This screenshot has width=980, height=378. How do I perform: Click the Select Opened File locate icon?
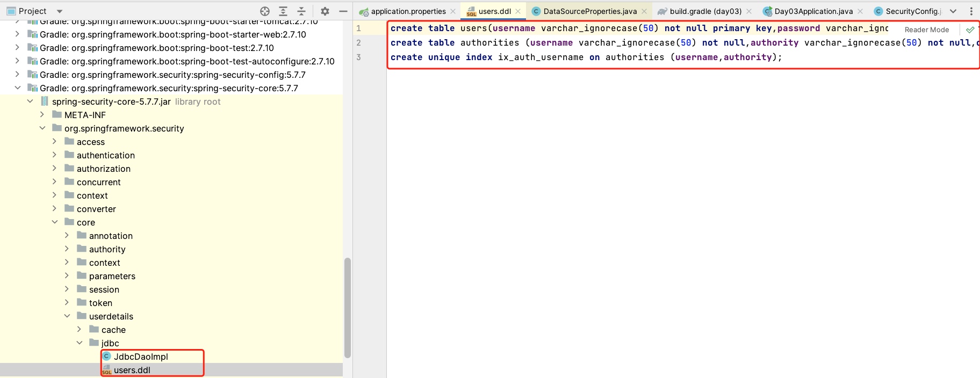coord(265,11)
